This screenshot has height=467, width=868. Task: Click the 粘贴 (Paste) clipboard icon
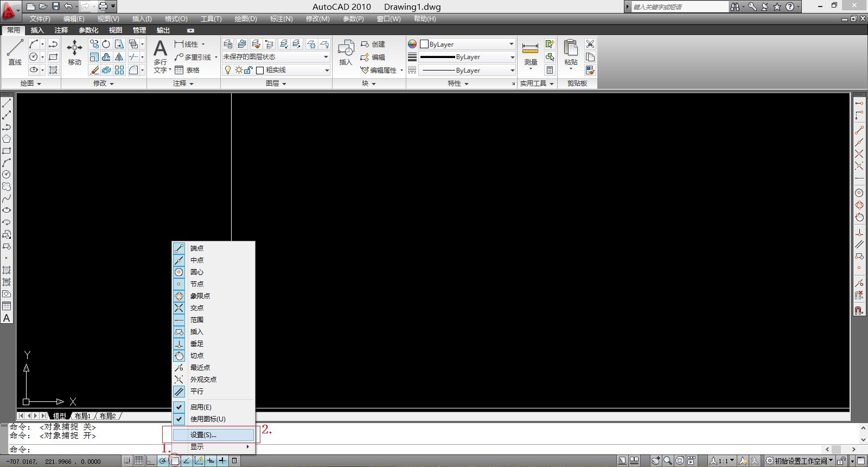coord(571,52)
